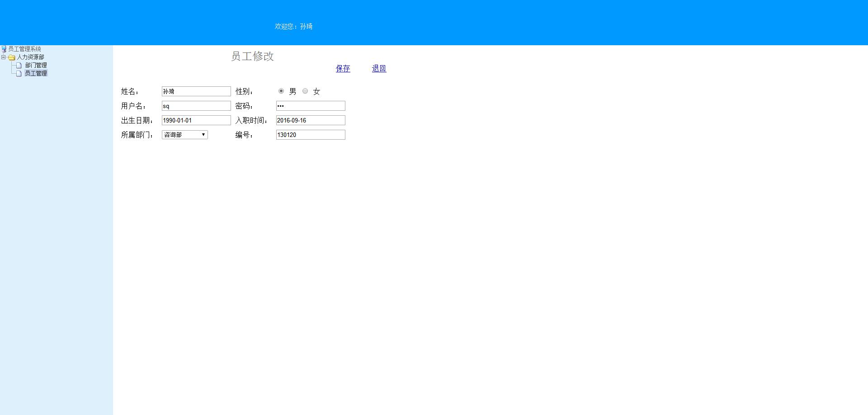The image size is (868, 415).
Task: Open the 人力资源部 folder node
Action: tap(29, 57)
